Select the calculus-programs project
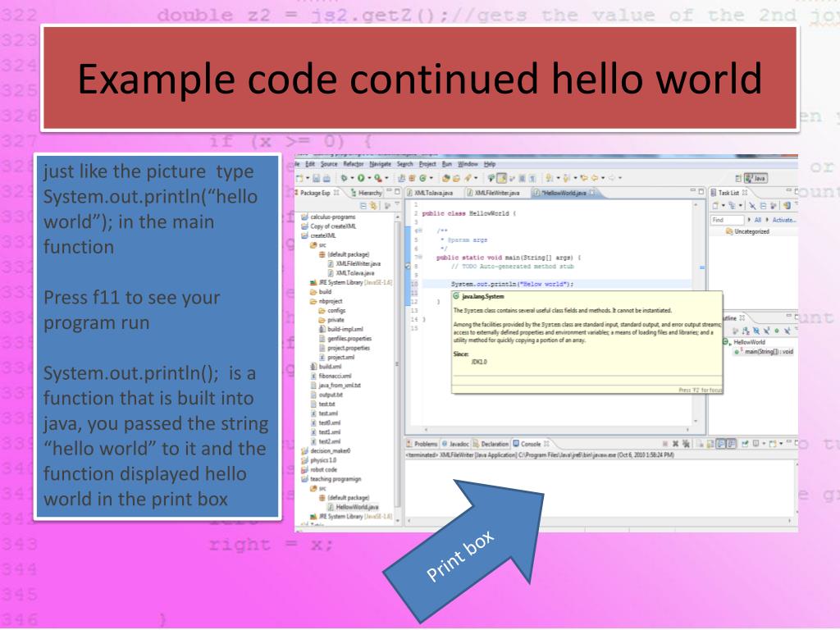This screenshot has width=840, height=630. (x=328, y=217)
